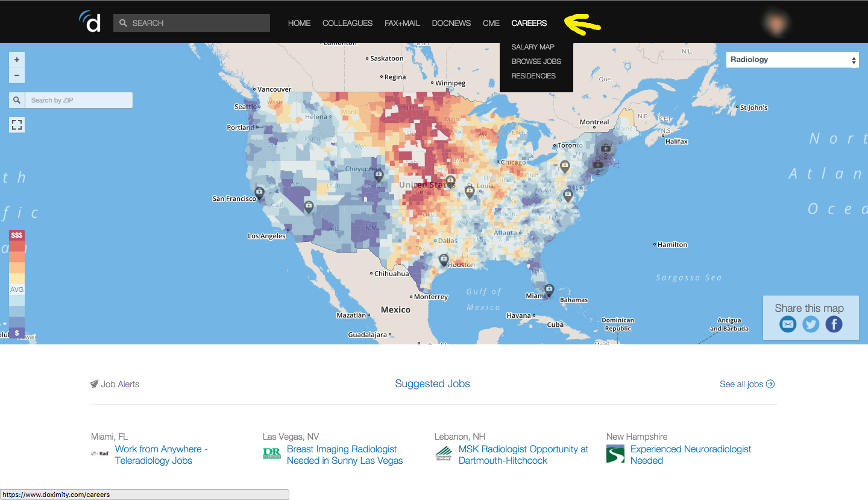Open the Radiology specialty dropdown

click(x=792, y=60)
